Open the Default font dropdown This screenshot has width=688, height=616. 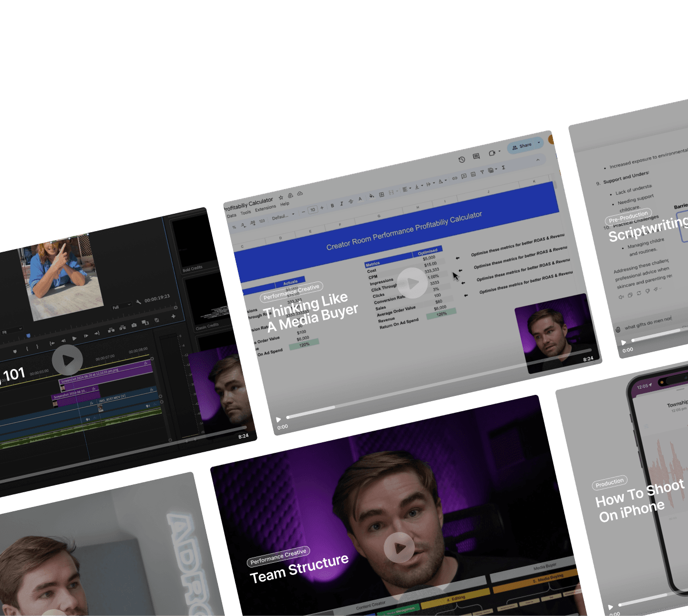click(x=283, y=216)
